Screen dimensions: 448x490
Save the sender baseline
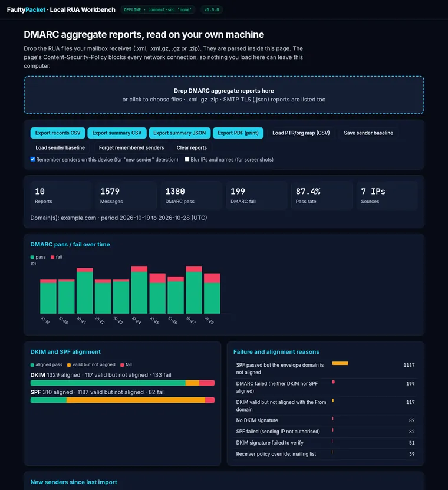(368, 133)
